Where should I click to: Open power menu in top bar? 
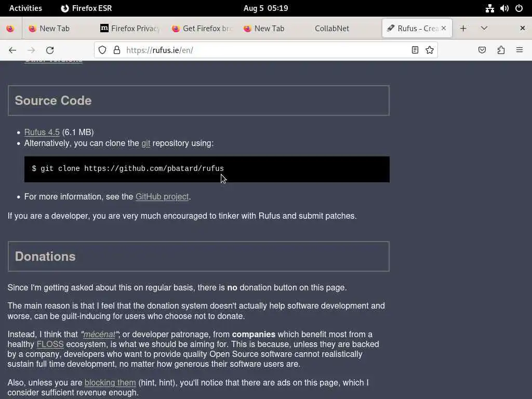point(519,8)
